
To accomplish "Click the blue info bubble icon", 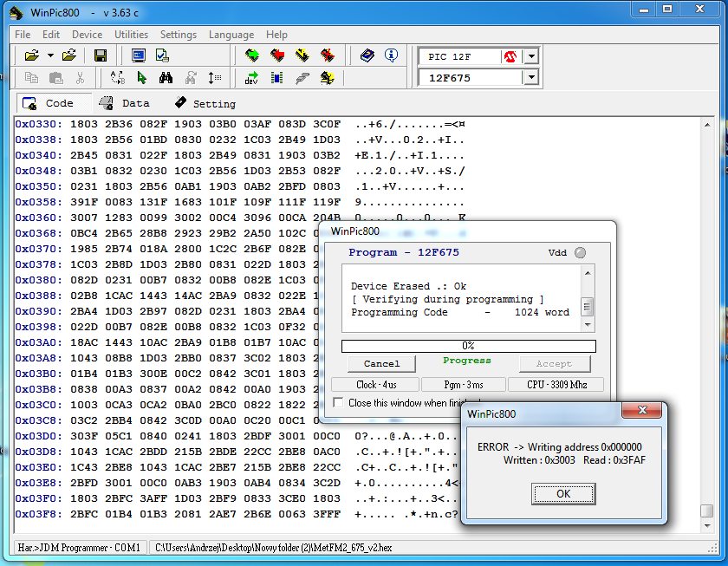I will [392, 55].
